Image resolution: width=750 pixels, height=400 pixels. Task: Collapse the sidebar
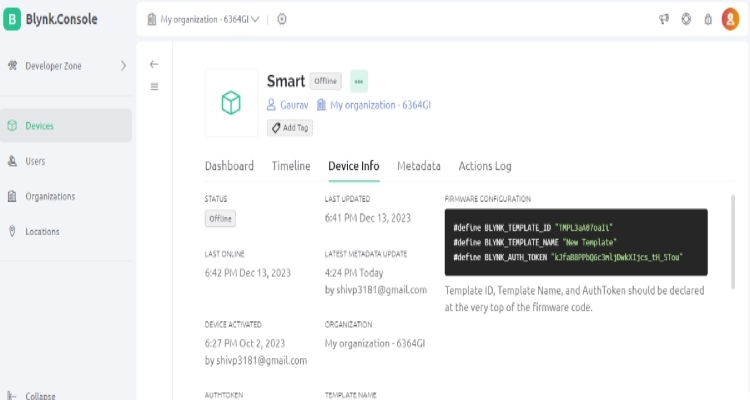pyautogui.click(x=32, y=396)
